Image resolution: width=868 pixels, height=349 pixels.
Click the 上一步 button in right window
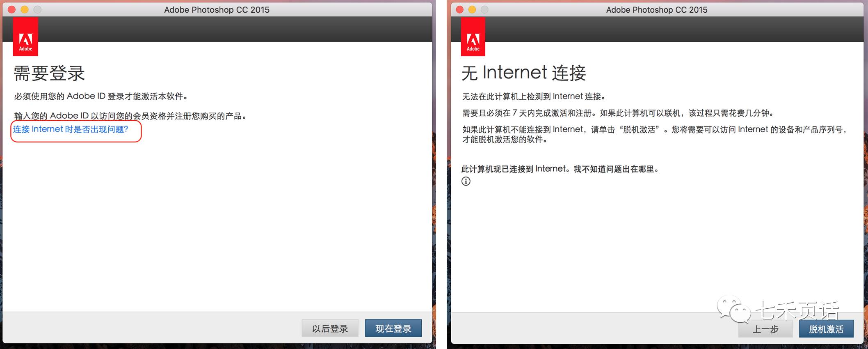[765, 329]
